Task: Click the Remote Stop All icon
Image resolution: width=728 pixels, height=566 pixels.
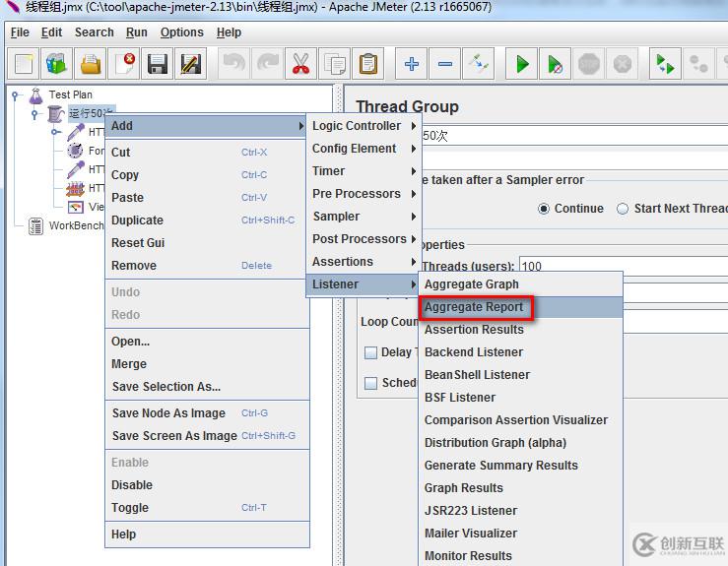Action: (x=698, y=64)
